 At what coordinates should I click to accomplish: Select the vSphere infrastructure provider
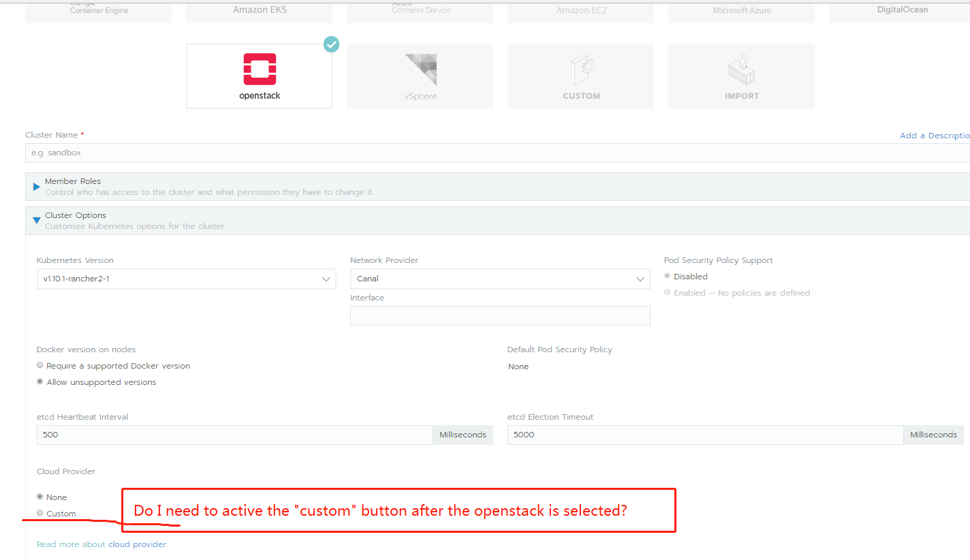point(420,76)
